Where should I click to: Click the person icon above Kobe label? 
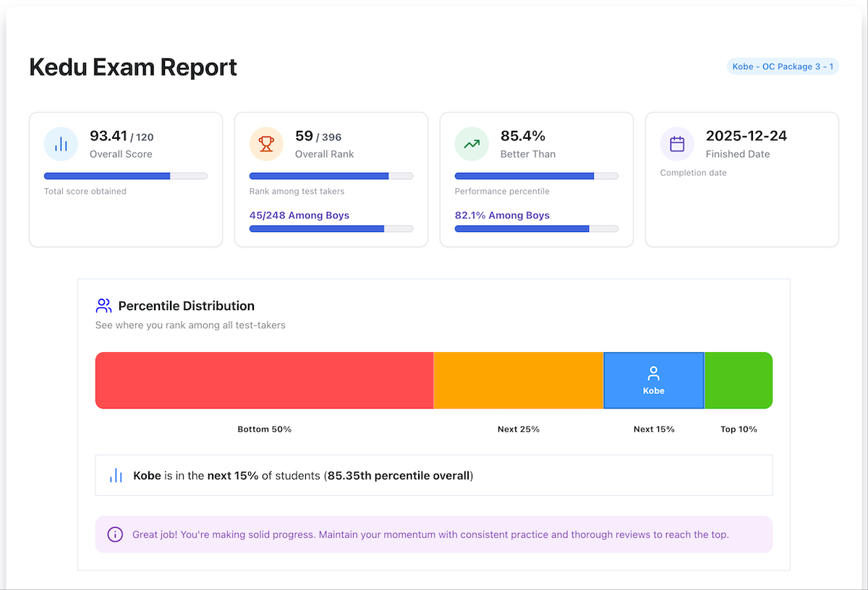point(653,373)
